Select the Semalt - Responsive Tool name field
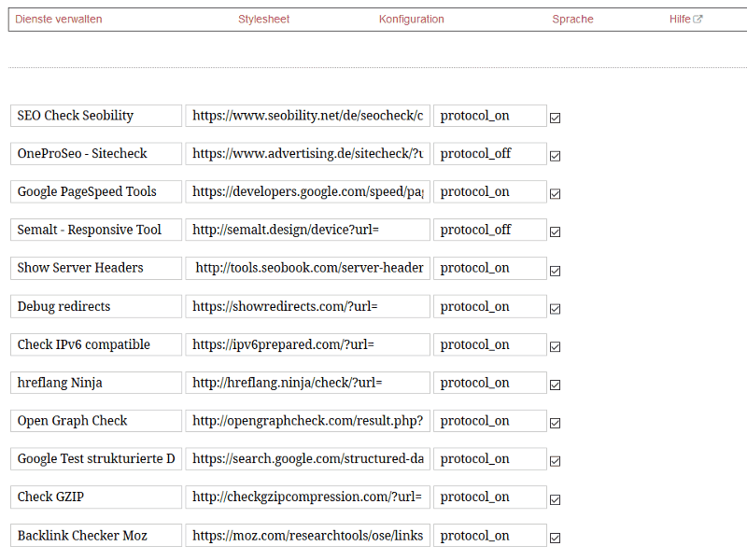The width and height of the screenshot is (747, 560). pos(96,230)
